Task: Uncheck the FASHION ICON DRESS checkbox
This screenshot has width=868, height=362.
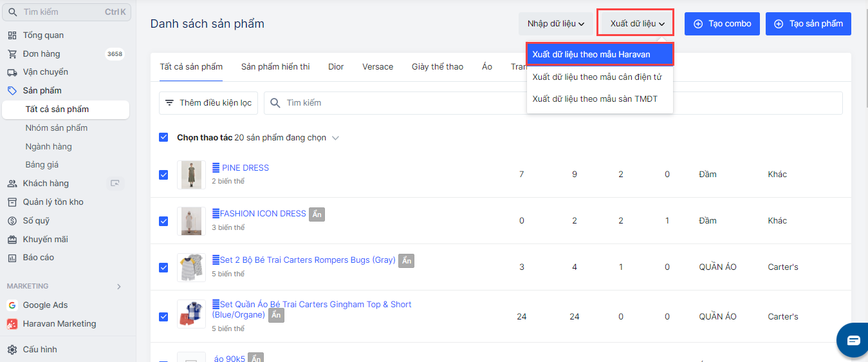Action: click(163, 221)
